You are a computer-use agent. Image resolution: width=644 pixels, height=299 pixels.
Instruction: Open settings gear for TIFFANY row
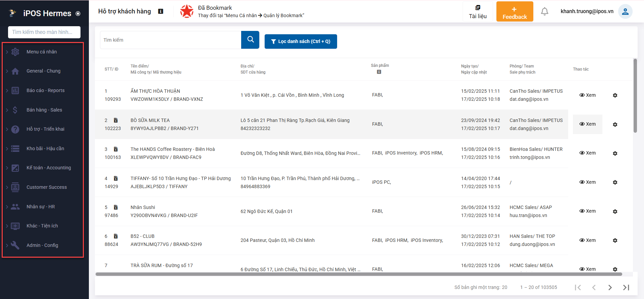click(615, 182)
